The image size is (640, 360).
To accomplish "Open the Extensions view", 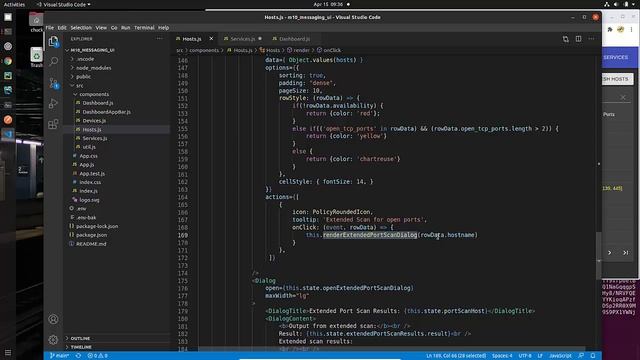I will [53, 124].
